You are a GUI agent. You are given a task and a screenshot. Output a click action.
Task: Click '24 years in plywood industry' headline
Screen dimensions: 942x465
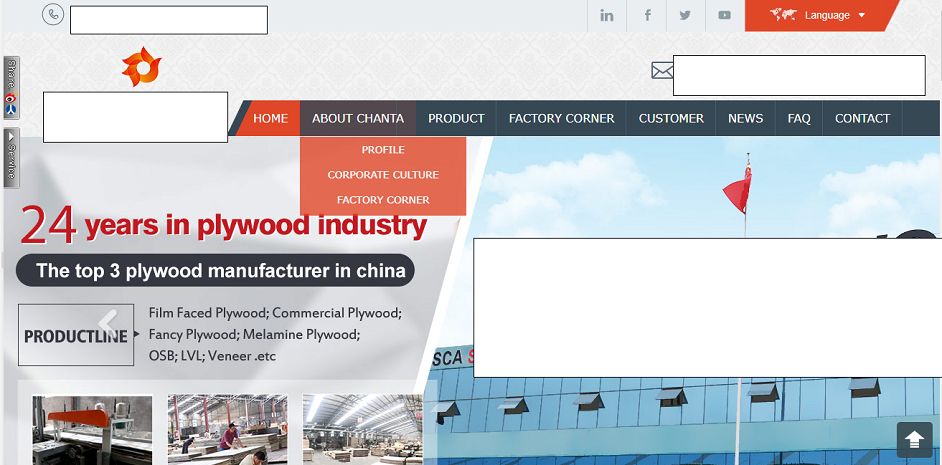click(224, 225)
